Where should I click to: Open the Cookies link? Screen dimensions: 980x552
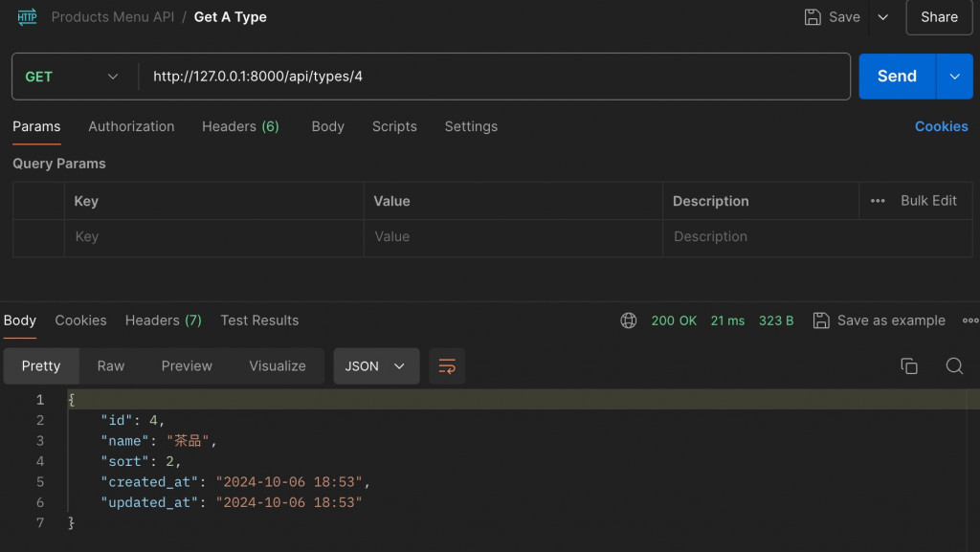tap(941, 126)
